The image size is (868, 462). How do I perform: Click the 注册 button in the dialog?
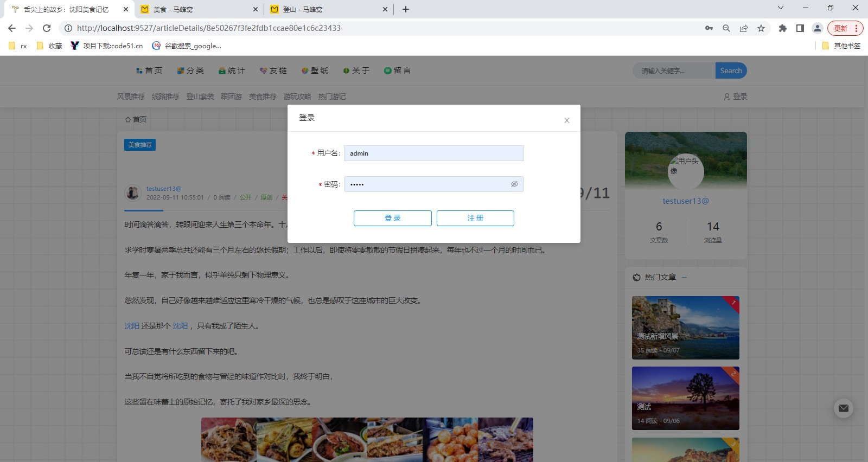475,218
